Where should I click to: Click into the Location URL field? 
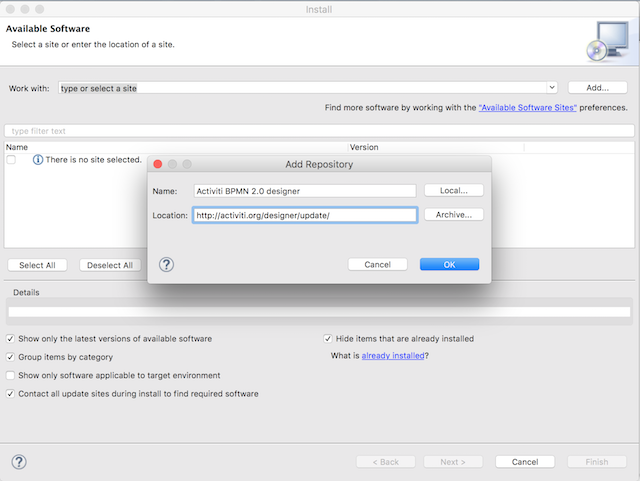pyautogui.click(x=304, y=215)
